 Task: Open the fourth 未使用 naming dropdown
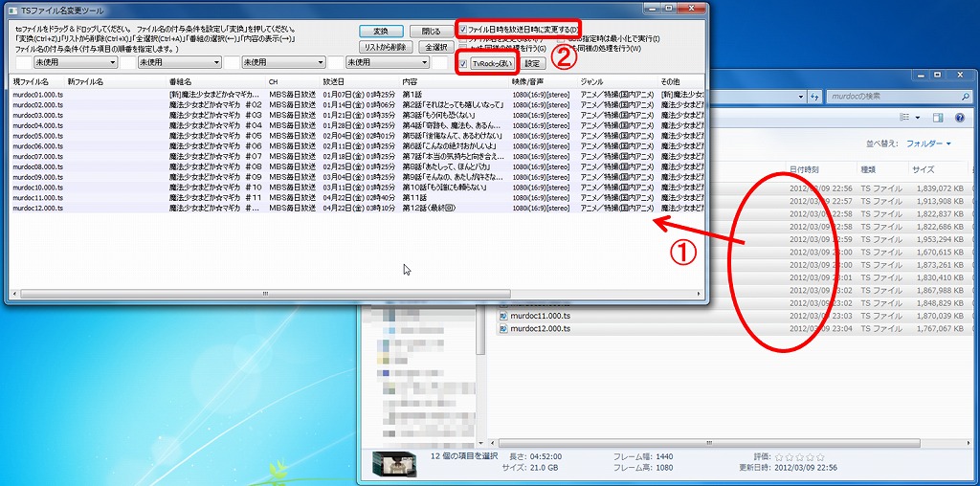388,62
